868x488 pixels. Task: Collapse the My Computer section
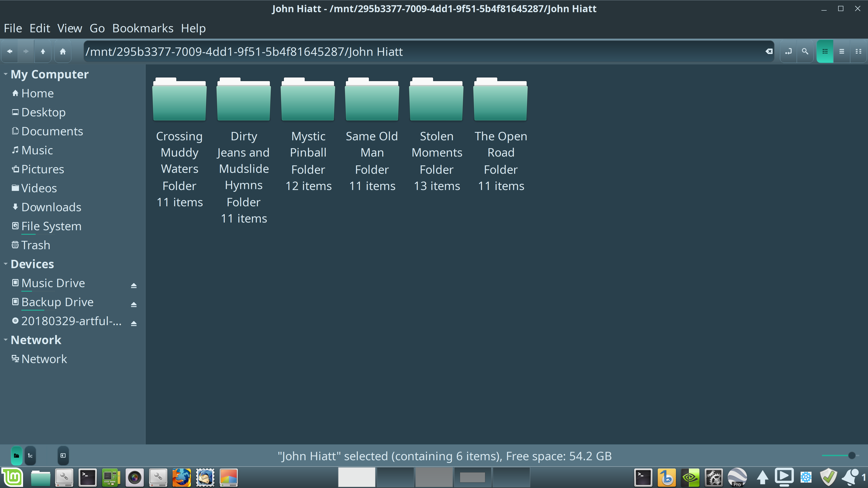5,74
